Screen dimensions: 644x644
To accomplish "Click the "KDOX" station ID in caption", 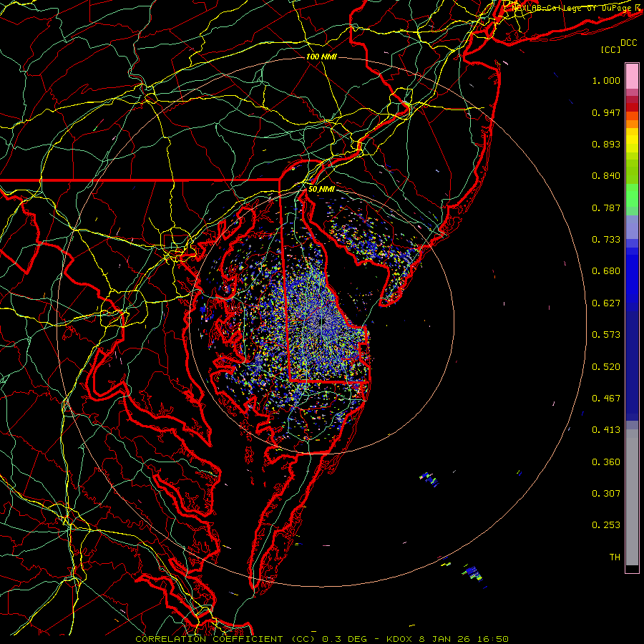I will tap(400, 639).
